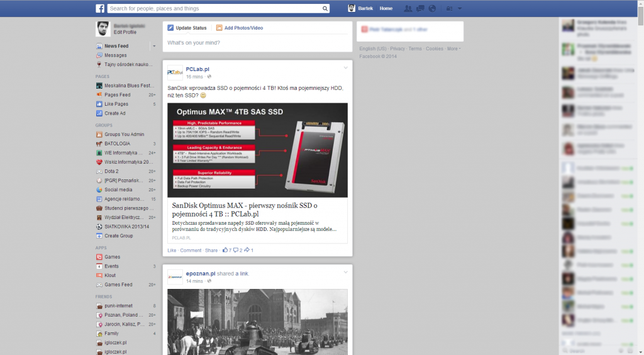This screenshot has width=644, height=355.
Task: Click Klout app icon
Action: tap(99, 275)
